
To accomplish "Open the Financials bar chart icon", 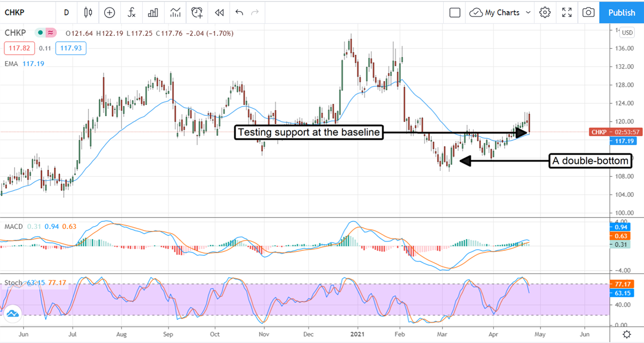I will [x=153, y=12].
